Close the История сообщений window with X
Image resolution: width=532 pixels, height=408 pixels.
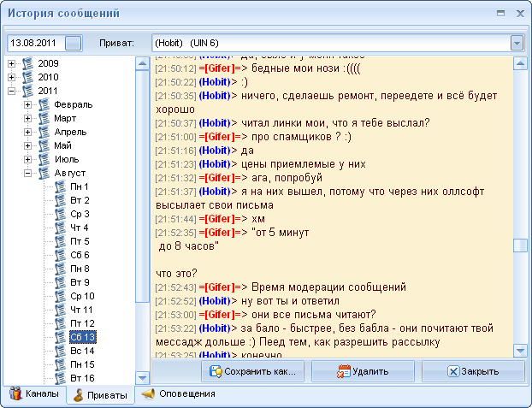click(x=520, y=13)
